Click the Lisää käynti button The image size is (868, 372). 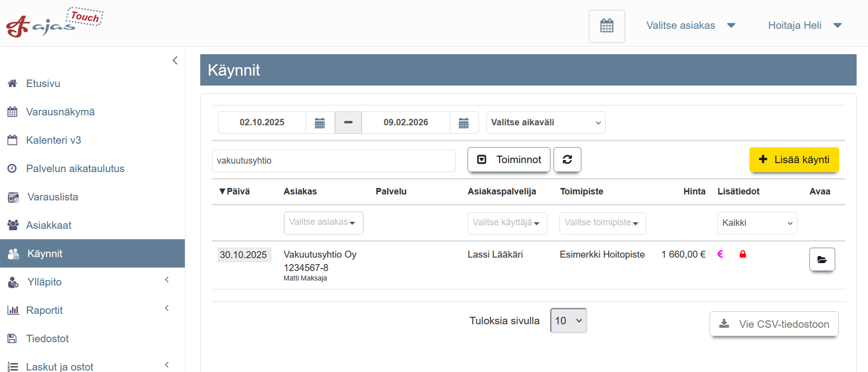point(793,160)
